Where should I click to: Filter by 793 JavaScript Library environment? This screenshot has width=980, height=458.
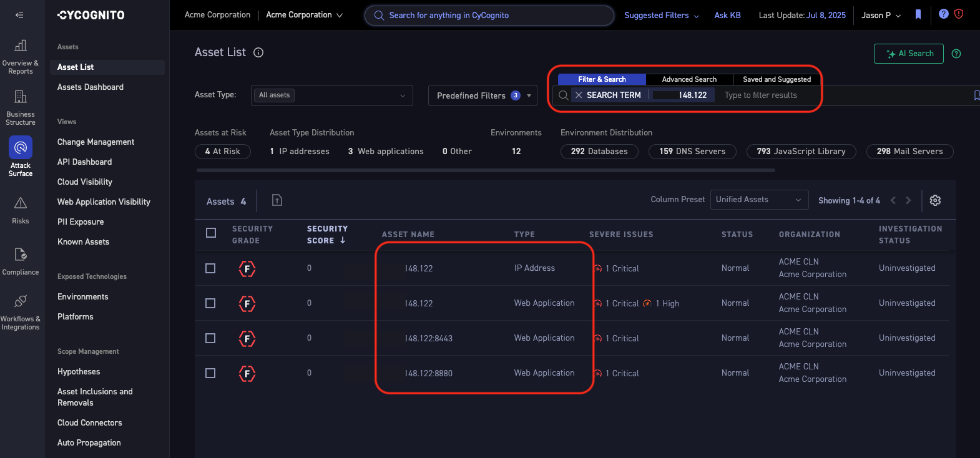pos(801,152)
